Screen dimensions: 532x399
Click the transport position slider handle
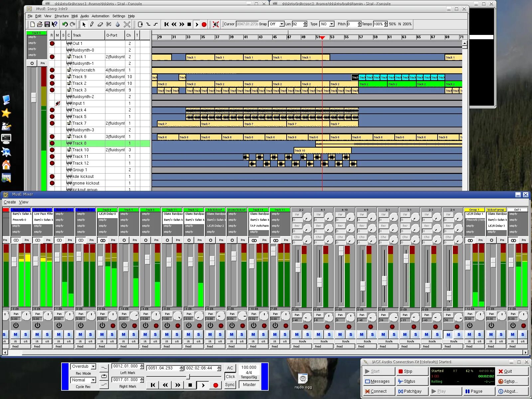pyautogui.click(x=188, y=377)
